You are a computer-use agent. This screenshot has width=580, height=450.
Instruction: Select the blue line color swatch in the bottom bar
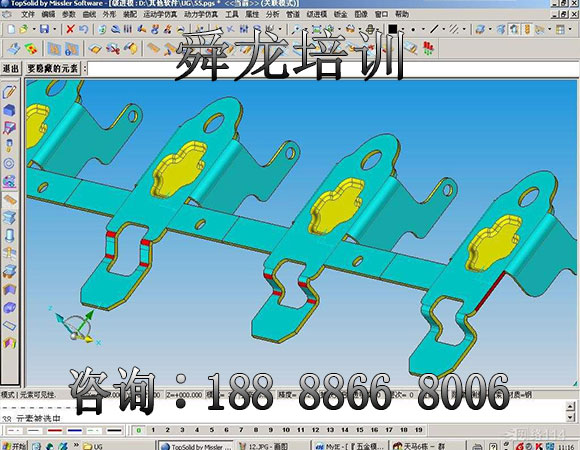pyautogui.click(x=75, y=430)
